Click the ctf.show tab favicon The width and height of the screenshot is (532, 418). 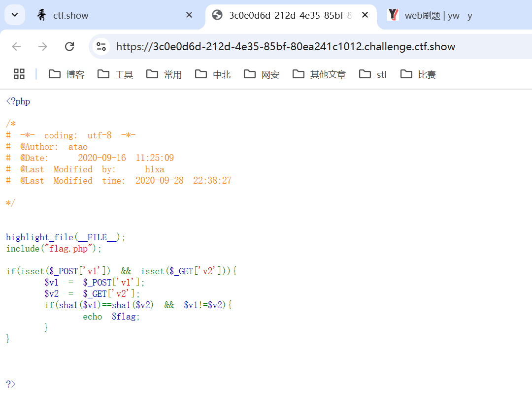(x=41, y=15)
